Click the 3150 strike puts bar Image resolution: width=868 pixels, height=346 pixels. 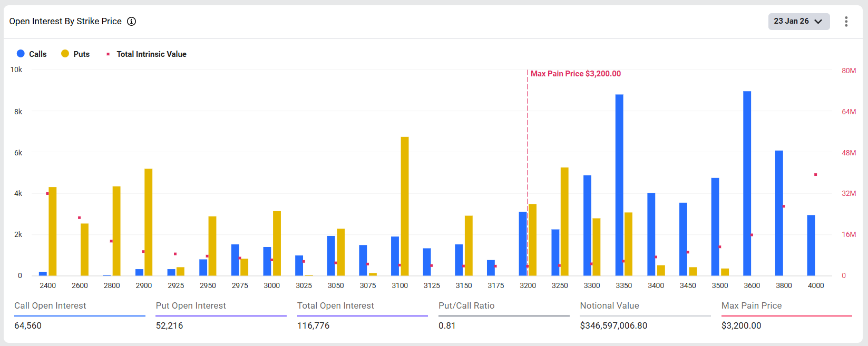tap(469, 245)
